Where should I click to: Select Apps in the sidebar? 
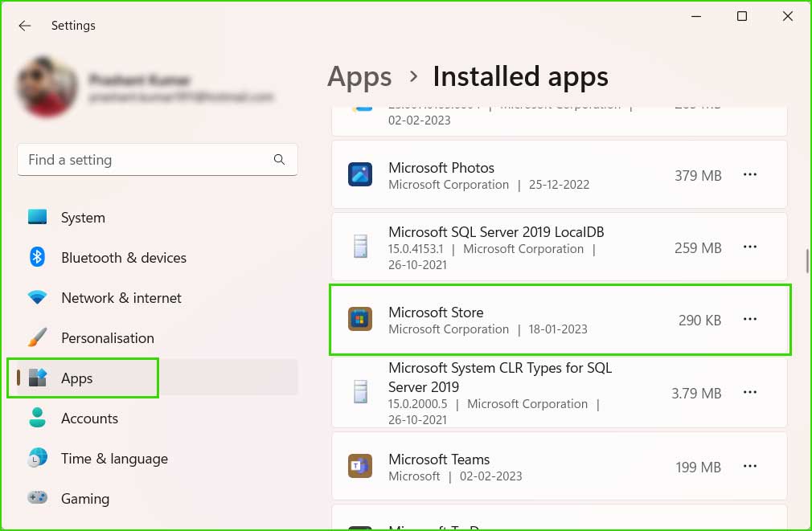[x=158, y=378]
